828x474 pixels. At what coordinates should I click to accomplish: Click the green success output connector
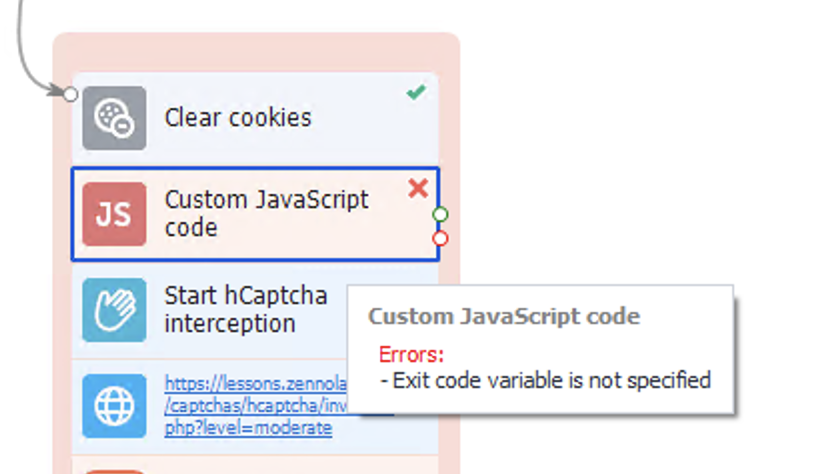440,214
